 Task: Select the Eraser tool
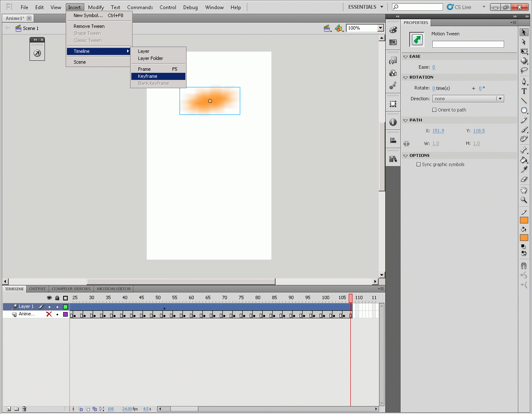tap(524, 179)
